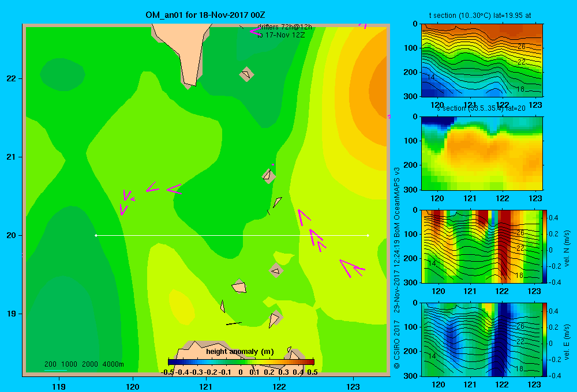This screenshot has width=577, height=392.
Task: Click the 26 isotherm label in the temperature section
Action: coord(522,47)
